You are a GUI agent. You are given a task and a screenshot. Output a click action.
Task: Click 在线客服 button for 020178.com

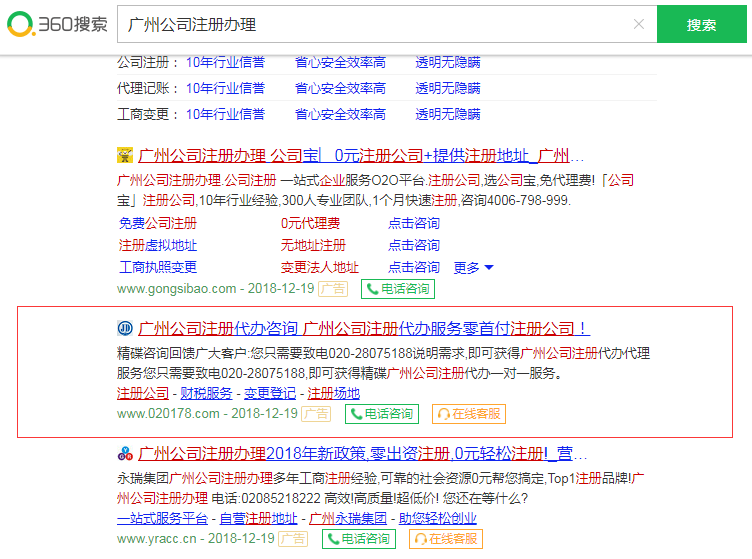[x=469, y=414]
